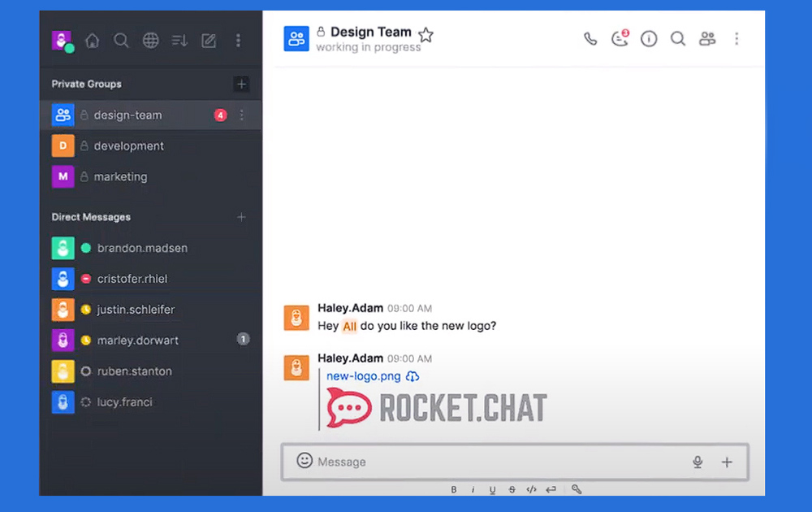Click the Private Groups section header
The height and width of the screenshot is (512, 812).
pyautogui.click(x=87, y=84)
